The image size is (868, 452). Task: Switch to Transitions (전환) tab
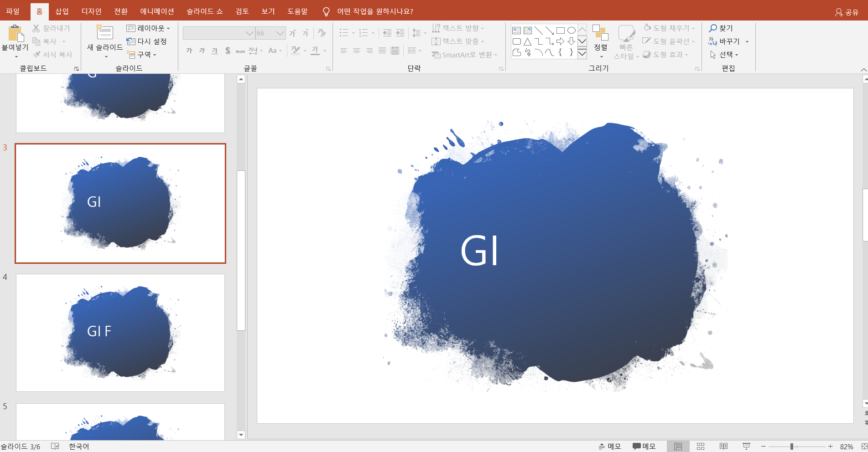pyautogui.click(x=121, y=11)
